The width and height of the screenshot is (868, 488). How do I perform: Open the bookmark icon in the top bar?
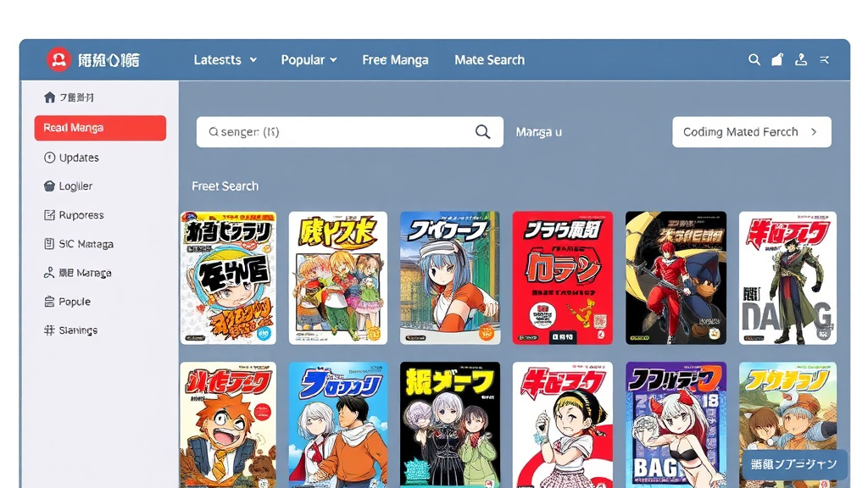(x=777, y=59)
